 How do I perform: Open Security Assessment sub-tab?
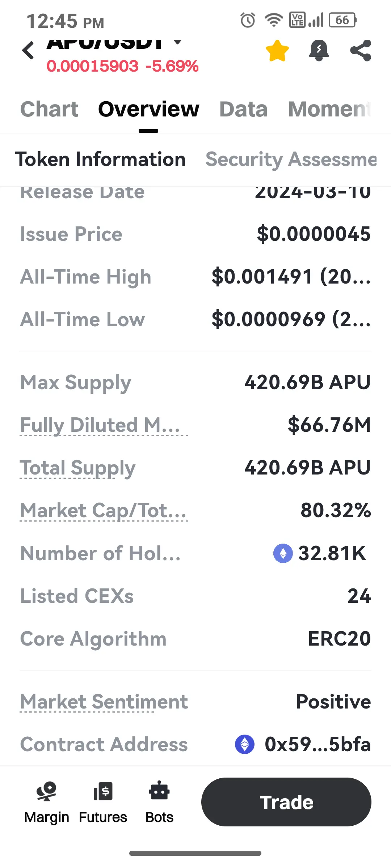point(291,159)
